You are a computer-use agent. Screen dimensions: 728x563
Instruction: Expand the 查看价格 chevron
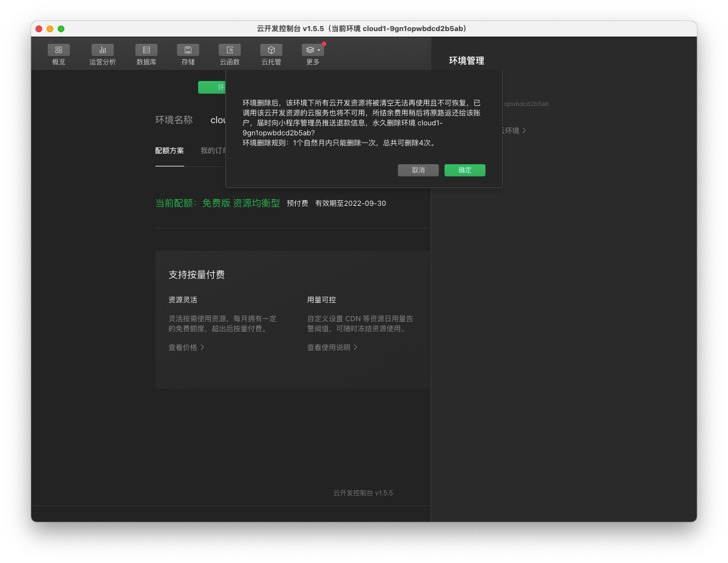tap(203, 347)
